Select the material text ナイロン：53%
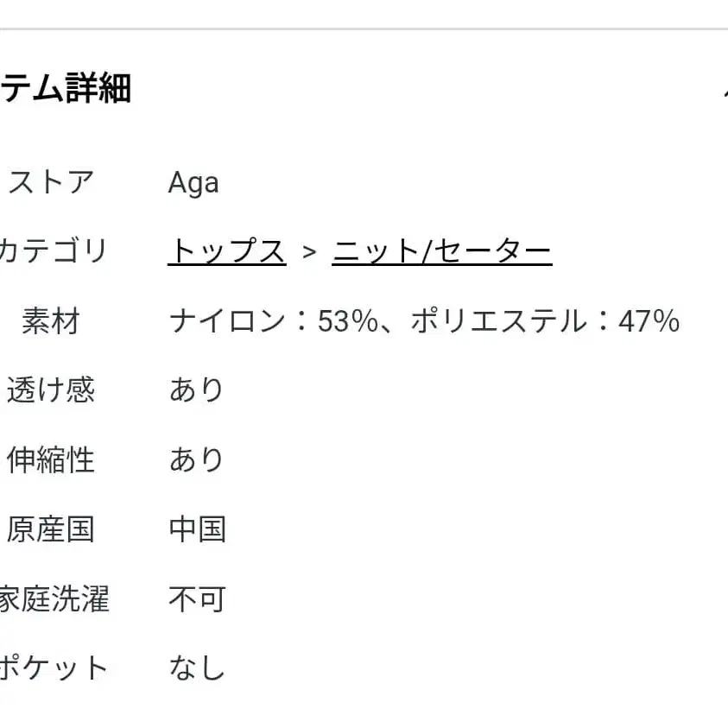728x728 pixels. coord(272,320)
